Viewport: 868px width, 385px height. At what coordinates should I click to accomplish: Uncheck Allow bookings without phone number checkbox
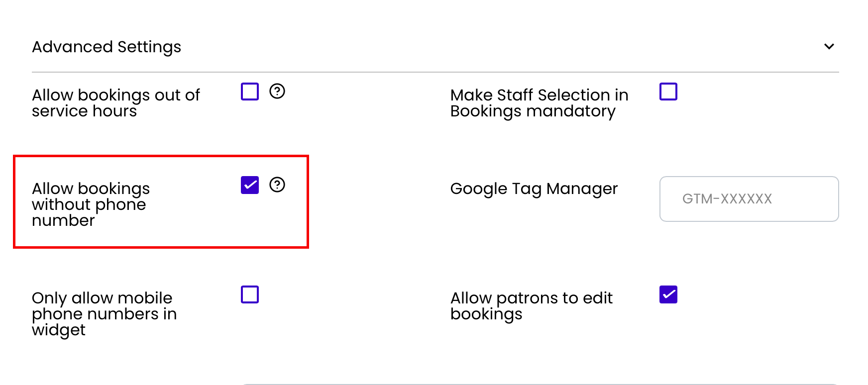click(250, 185)
